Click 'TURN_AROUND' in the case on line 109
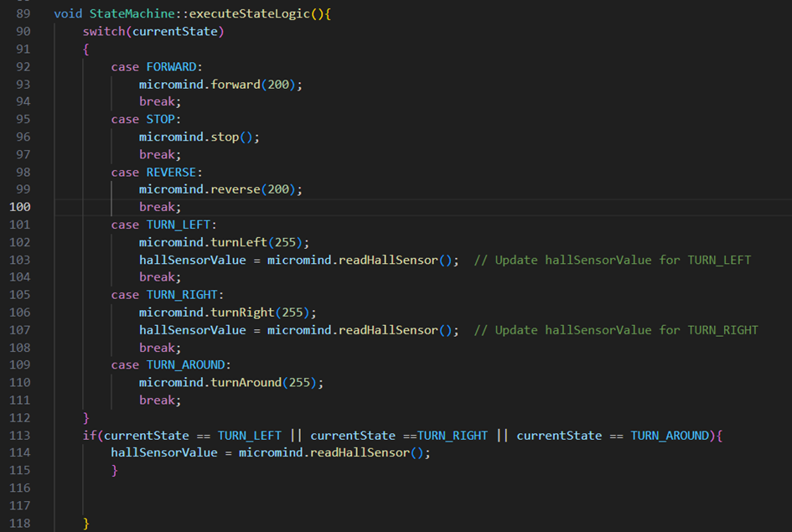Screen dimensions: 792x532 tap(185, 365)
